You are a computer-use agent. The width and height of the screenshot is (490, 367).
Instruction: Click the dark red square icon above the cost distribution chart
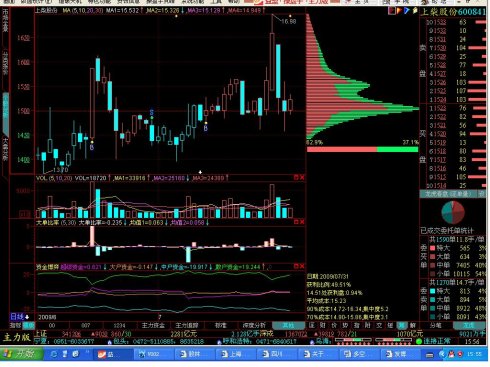(392, 11)
